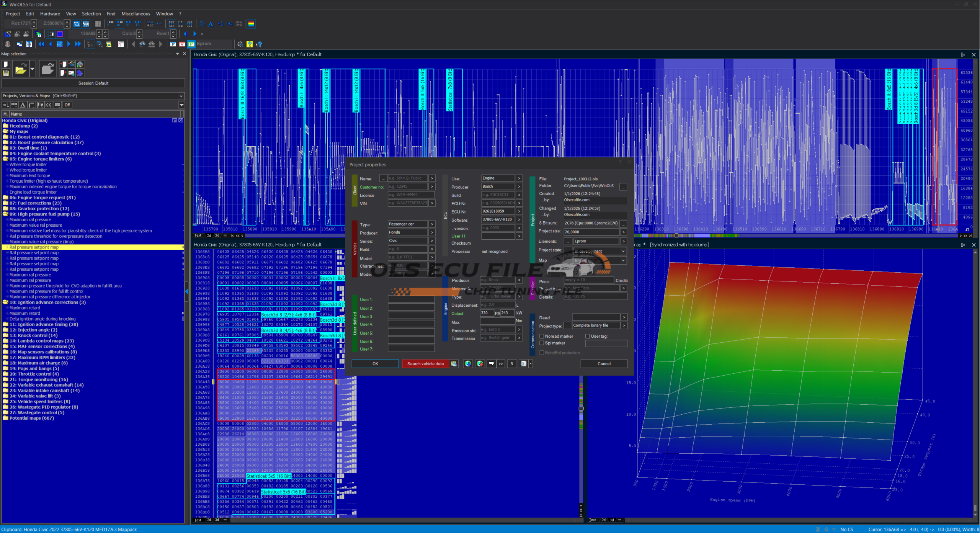Check the Spi marker checkbox
980x533 pixels.
pos(542,343)
